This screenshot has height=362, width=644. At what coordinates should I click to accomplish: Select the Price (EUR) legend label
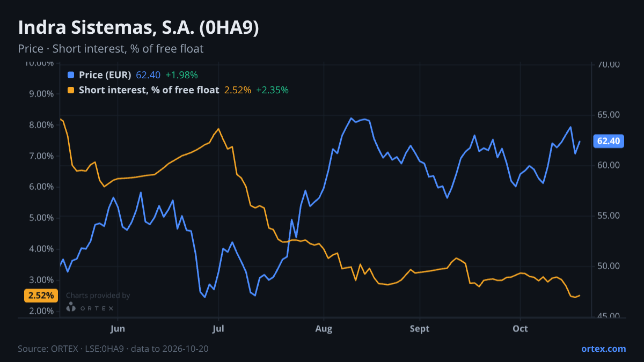105,75
